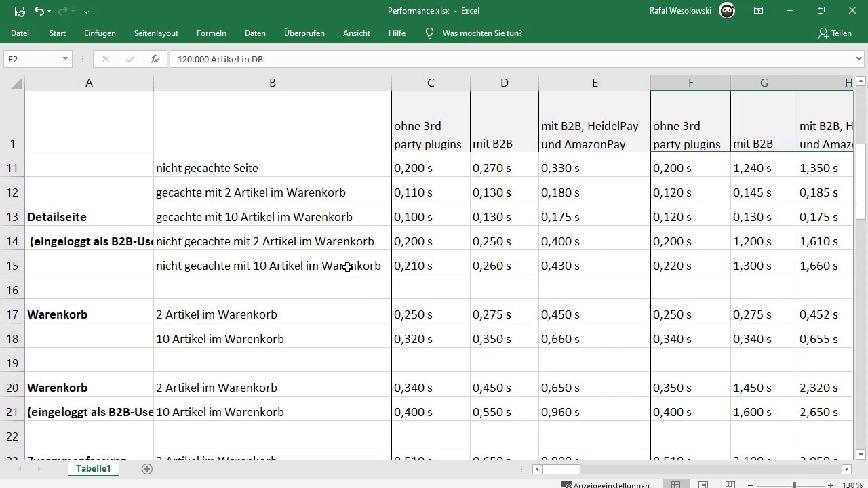Image resolution: width=868 pixels, height=488 pixels.
Task: Click the lightbulb Tell Me icon
Action: click(x=429, y=33)
